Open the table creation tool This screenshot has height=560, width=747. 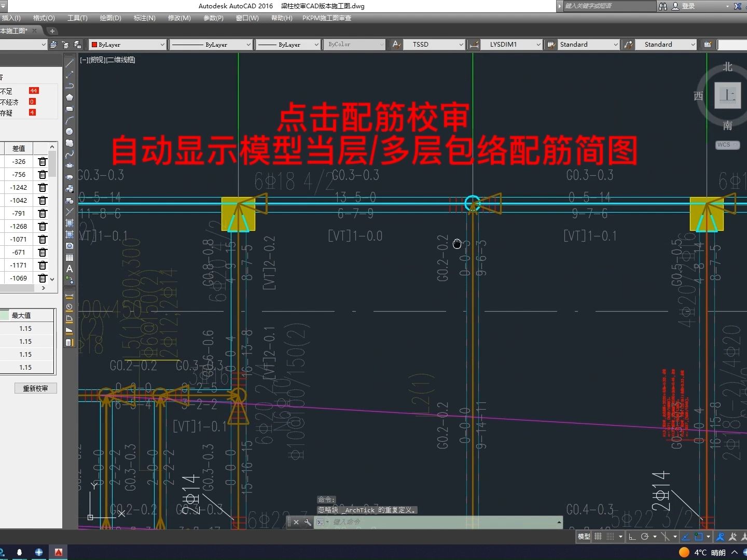pyautogui.click(x=69, y=257)
